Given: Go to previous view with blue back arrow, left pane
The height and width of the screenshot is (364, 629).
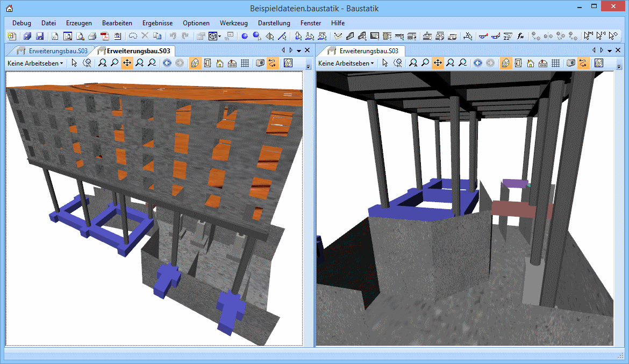Looking at the screenshot, I should [167, 63].
